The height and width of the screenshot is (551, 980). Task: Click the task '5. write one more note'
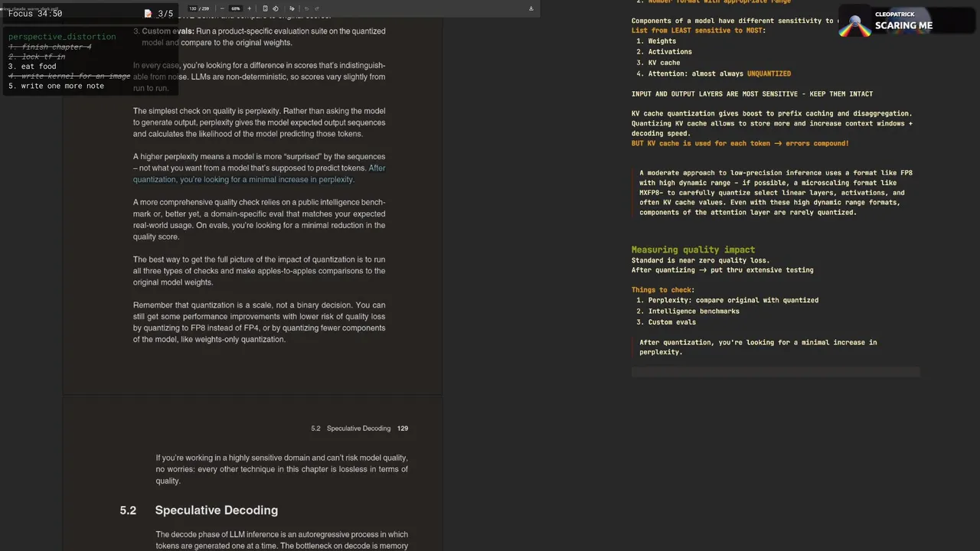click(56, 86)
